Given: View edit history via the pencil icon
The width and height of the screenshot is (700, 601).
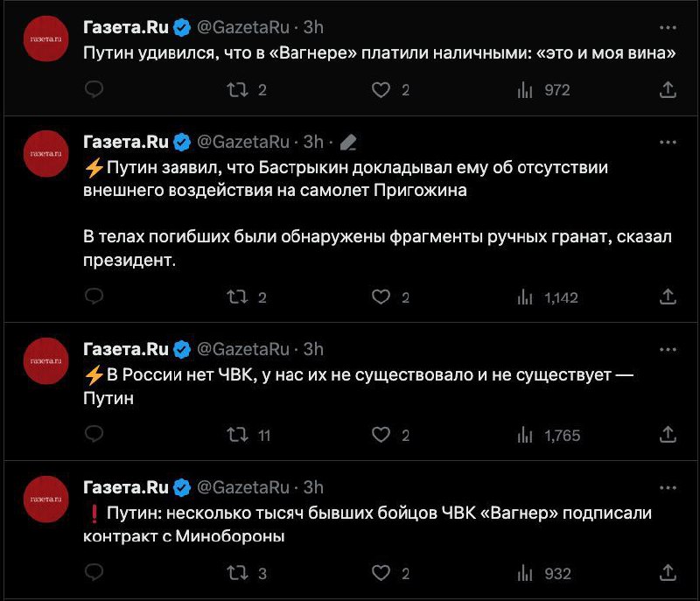Looking at the screenshot, I should tap(347, 142).
